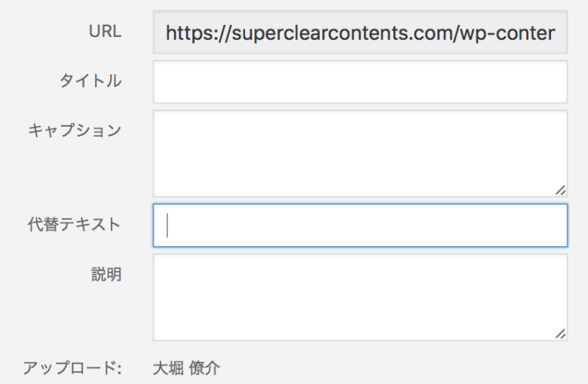This screenshot has width=588, height=384.
Task: Click the truncated "wp-conter" URL text
Action: (507, 33)
